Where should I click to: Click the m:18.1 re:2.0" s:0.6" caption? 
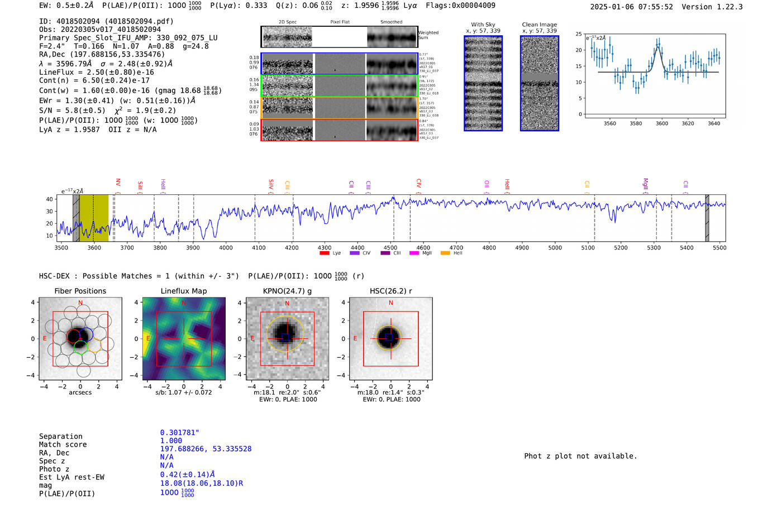[287, 392]
